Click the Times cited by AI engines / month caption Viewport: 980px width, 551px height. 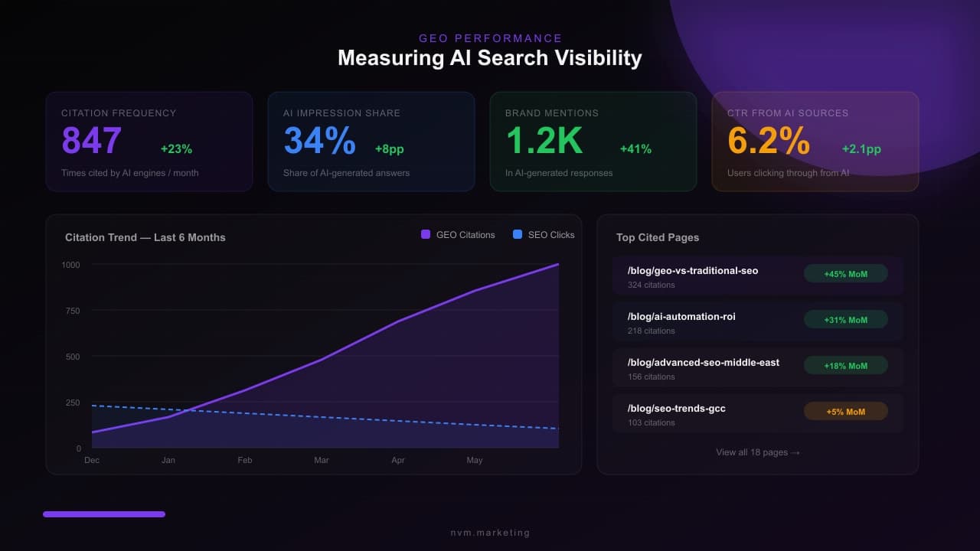click(130, 173)
